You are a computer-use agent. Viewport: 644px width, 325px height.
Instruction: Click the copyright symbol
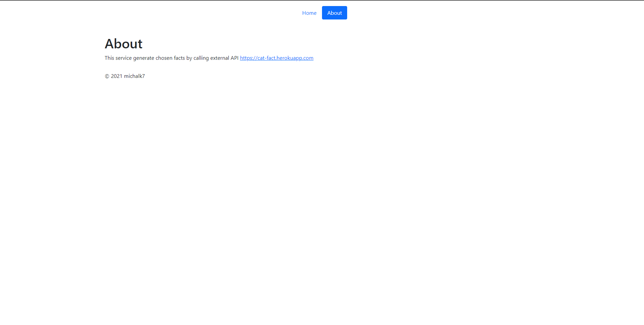(107, 76)
